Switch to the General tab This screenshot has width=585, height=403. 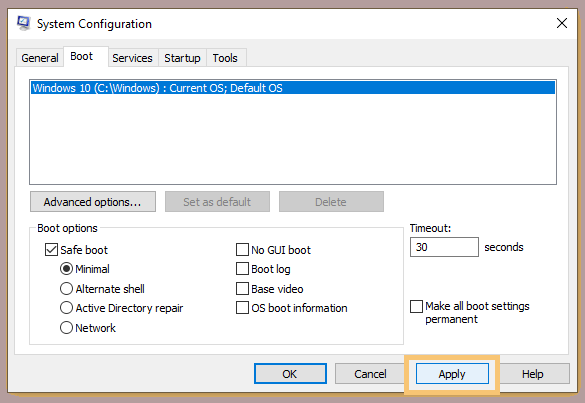coord(40,58)
